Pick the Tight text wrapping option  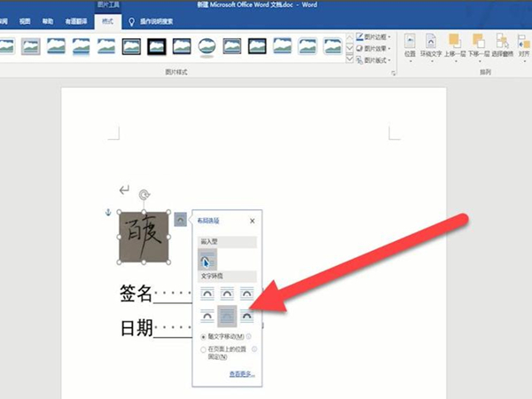click(227, 292)
